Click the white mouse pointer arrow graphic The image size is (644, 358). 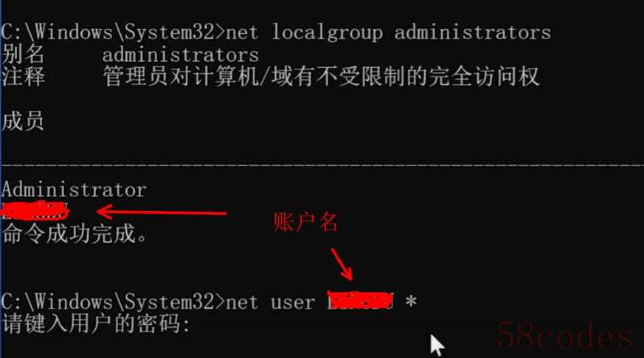click(x=437, y=345)
